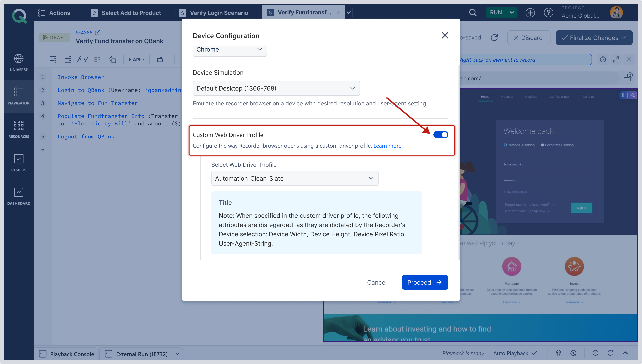Open playback settings gear icon

pyautogui.click(x=558, y=353)
